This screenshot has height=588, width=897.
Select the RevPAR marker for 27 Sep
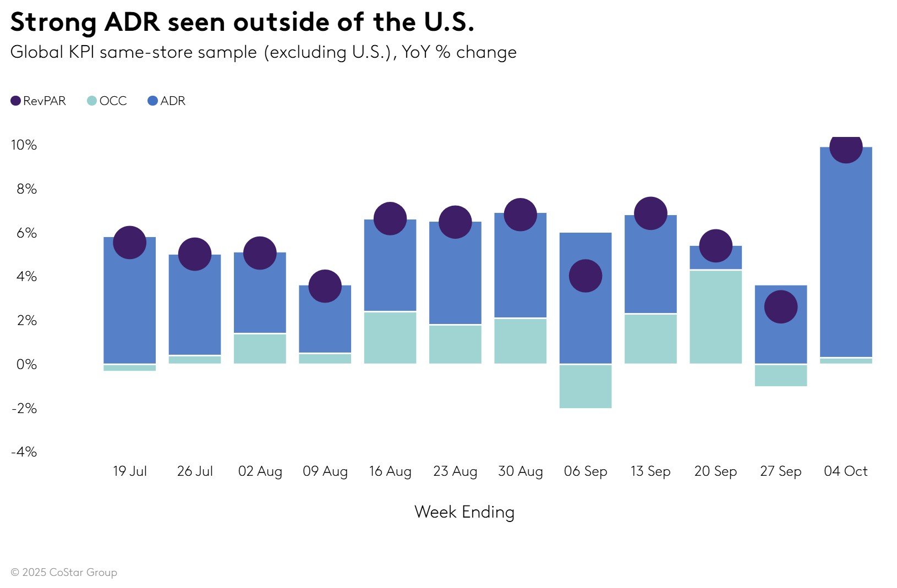point(780,307)
